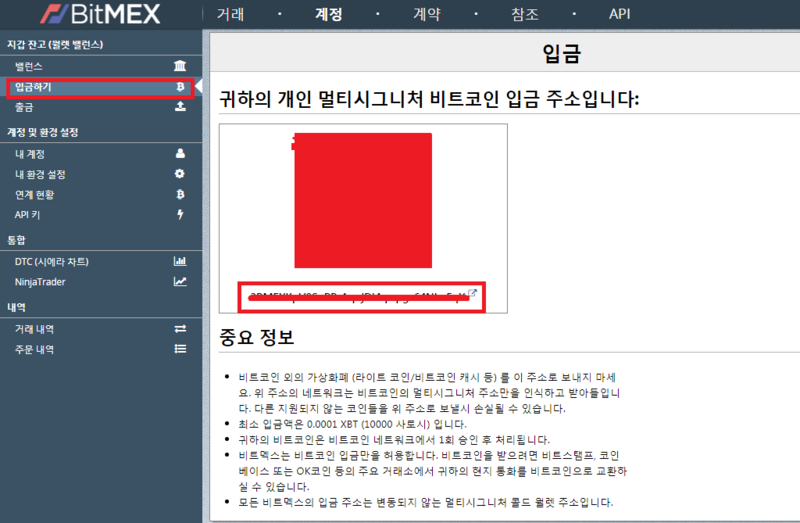The height and width of the screenshot is (523, 800).
Task: Click the 통합 section header
Action: pos(16,240)
